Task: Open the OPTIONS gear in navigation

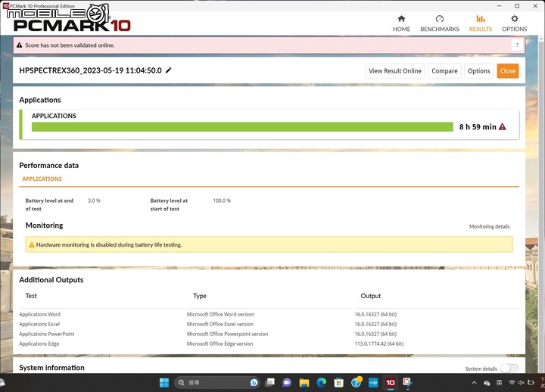Action: point(515,23)
